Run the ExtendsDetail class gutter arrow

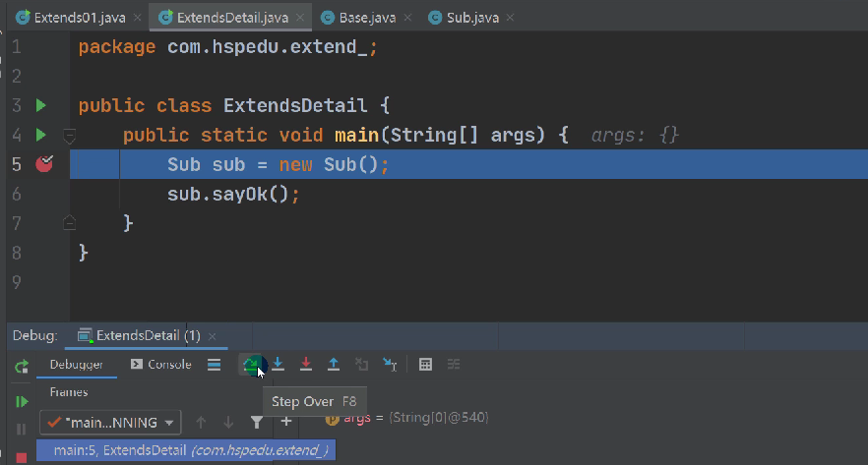click(x=41, y=105)
